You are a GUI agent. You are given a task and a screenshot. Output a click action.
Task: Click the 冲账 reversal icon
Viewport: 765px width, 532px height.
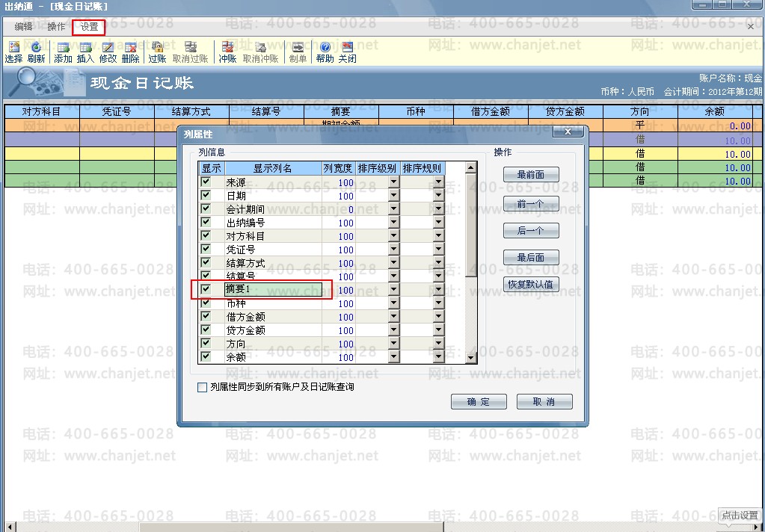coord(227,52)
